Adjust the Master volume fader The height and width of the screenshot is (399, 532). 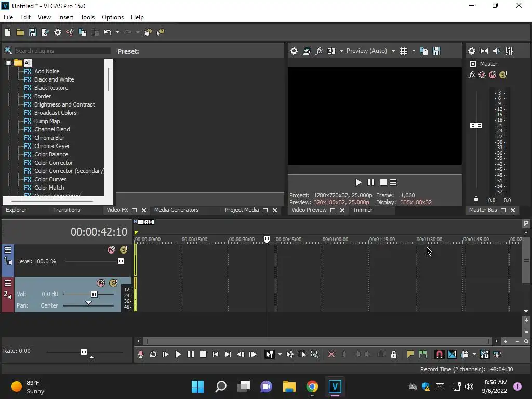click(476, 126)
